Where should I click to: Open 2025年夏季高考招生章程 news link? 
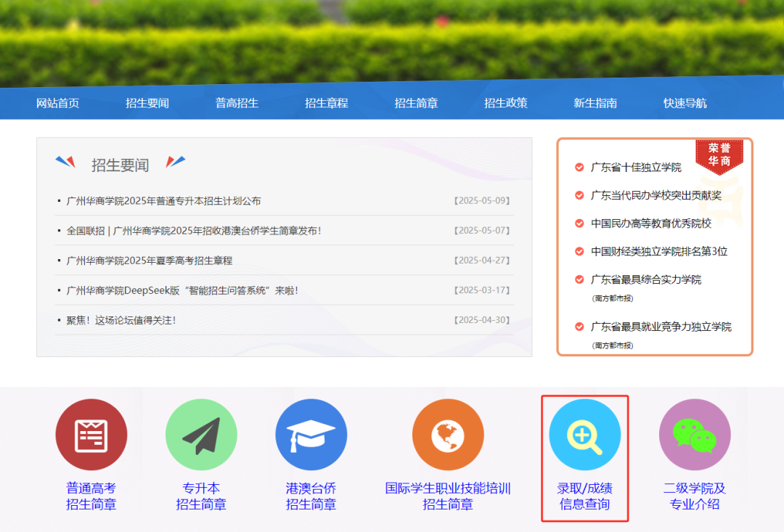pos(150,261)
